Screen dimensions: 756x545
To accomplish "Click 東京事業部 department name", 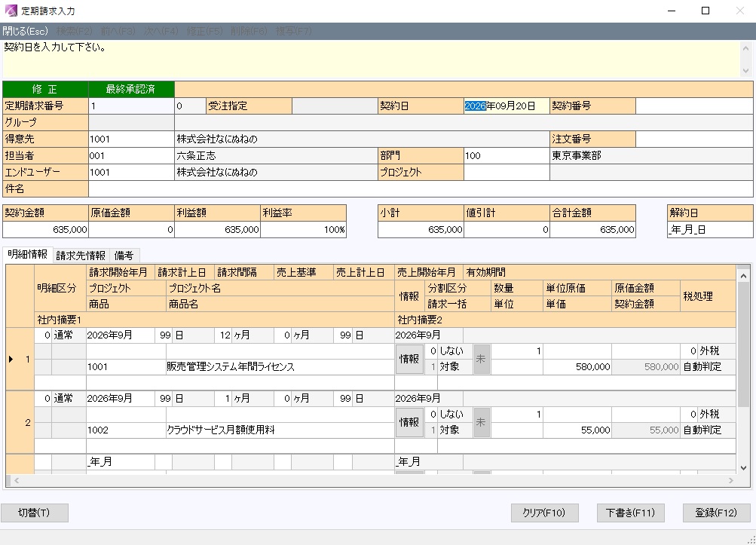I will point(577,155).
